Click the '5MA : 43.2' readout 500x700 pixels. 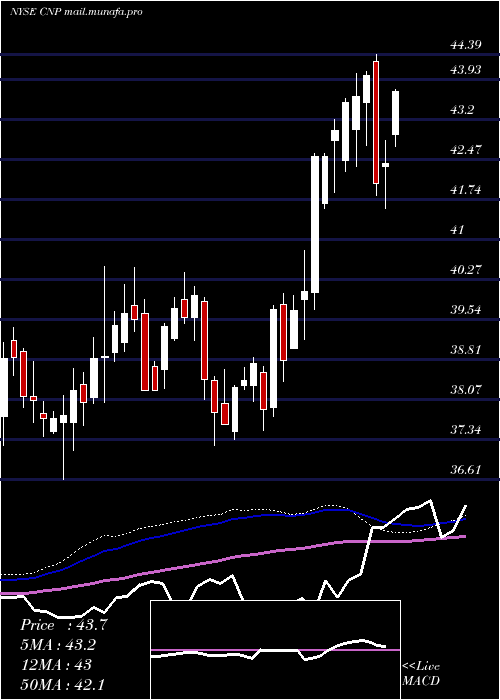point(58,645)
